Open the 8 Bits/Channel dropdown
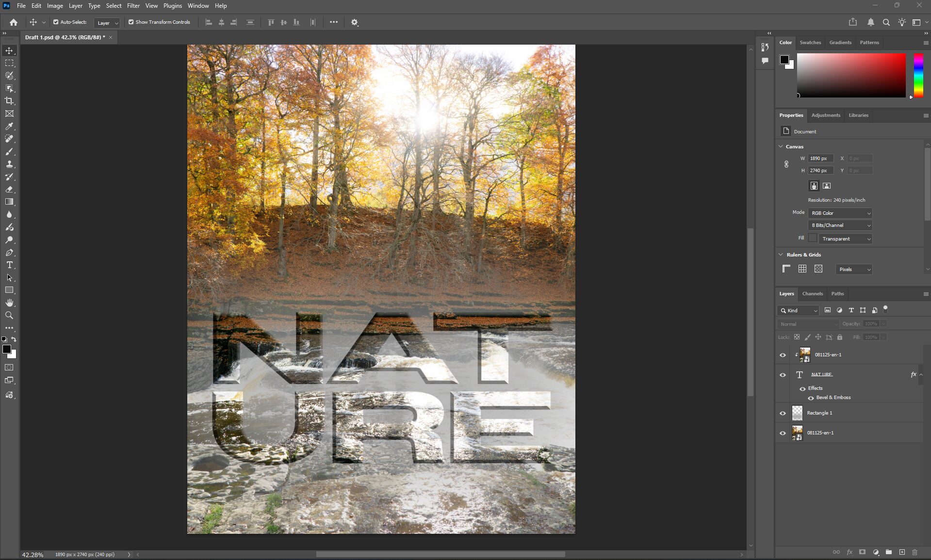This screenshot has height=560, width=931. [x=840, y=225]
